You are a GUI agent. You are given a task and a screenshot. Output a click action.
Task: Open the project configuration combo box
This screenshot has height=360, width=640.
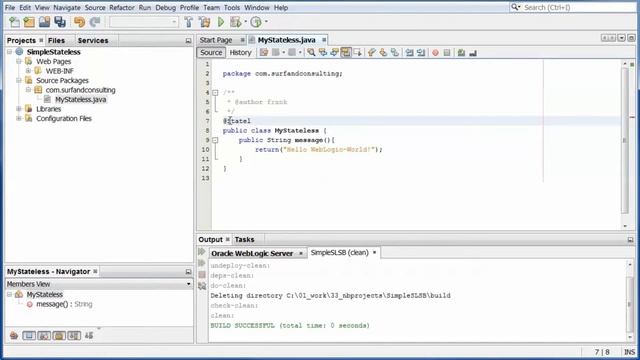144,22
